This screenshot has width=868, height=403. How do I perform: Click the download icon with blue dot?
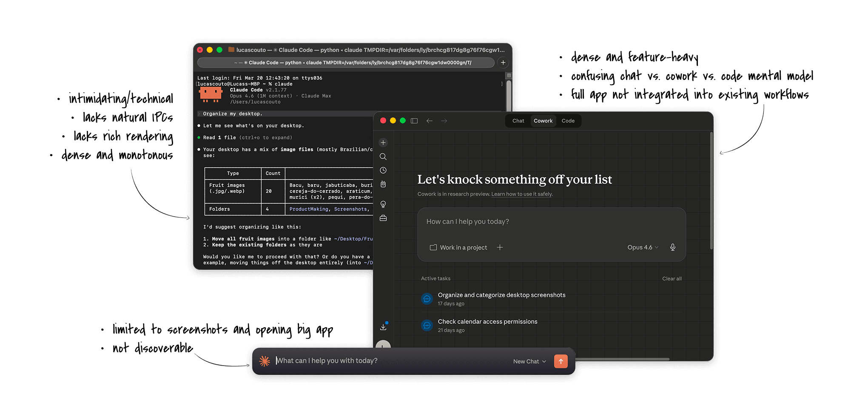click(384, 326)
